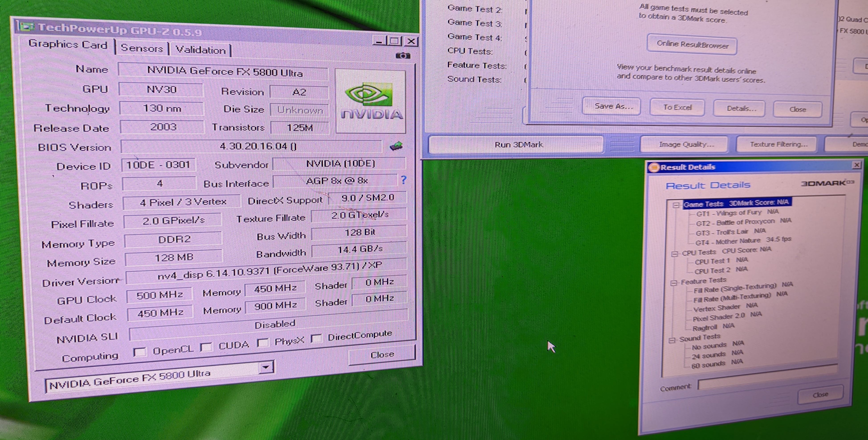Toggle the CUDA checkbox
Viewport: 868px width, 440px height.
[x=206, y=347]
